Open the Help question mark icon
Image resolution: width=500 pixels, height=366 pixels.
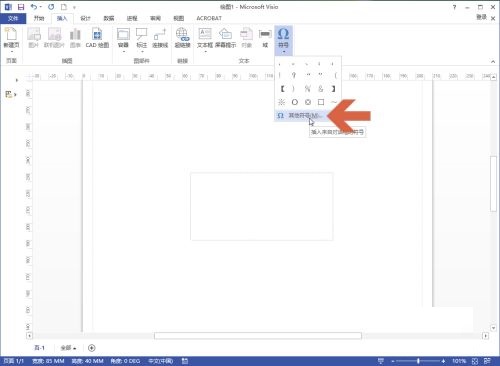454,7
